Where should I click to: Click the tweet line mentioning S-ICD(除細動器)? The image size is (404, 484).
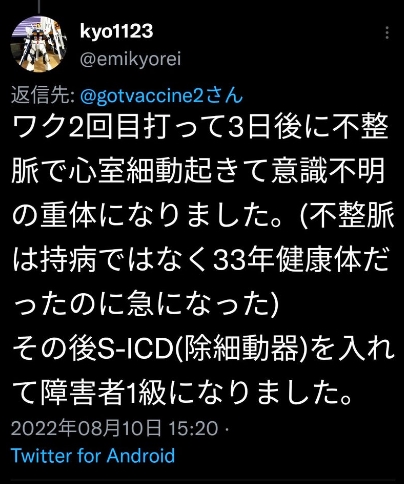click(203, 349)
